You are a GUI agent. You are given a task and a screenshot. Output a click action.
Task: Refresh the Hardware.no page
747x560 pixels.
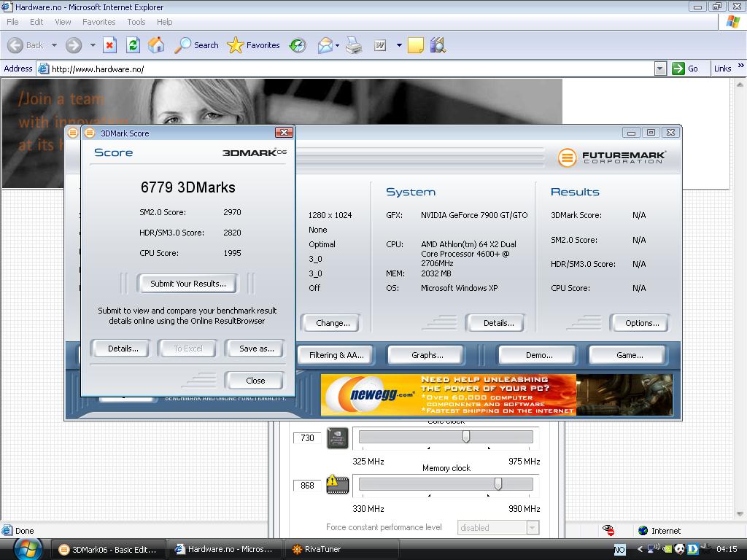[133, 45]
